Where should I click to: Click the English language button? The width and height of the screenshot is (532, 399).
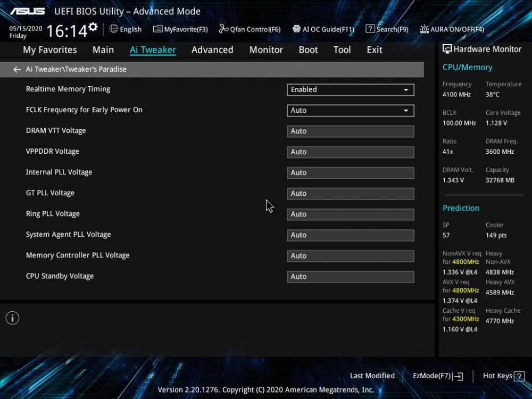point(126,29)
